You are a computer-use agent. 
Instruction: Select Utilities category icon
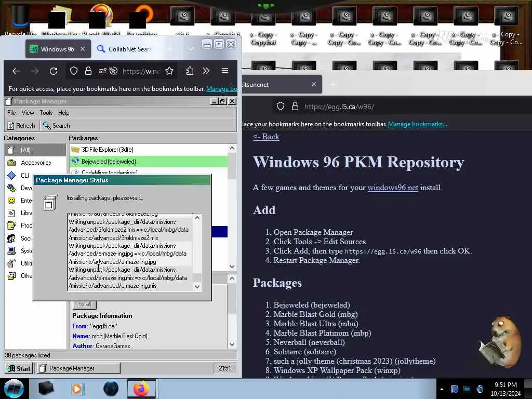pos(11,263)
